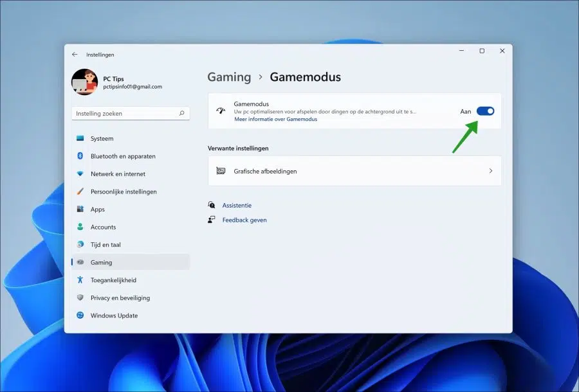Go to Bluetooth en apparaten
Viewport: 579px width, 392px height.
point(131,156)
